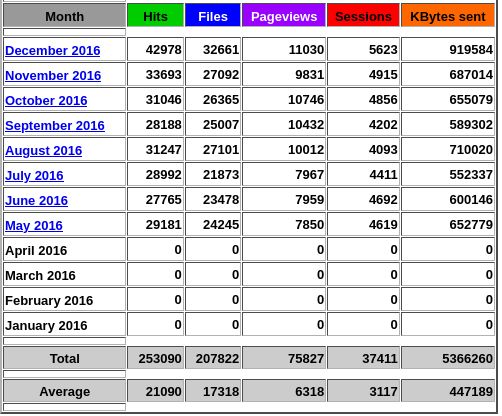Open the November 2016 stats link
The height and width of the screenshot is (416, 502).
[53, 75]
